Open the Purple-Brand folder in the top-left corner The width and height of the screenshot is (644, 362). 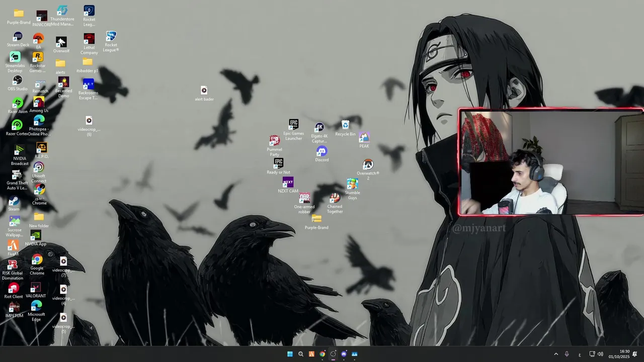(19, 17)
